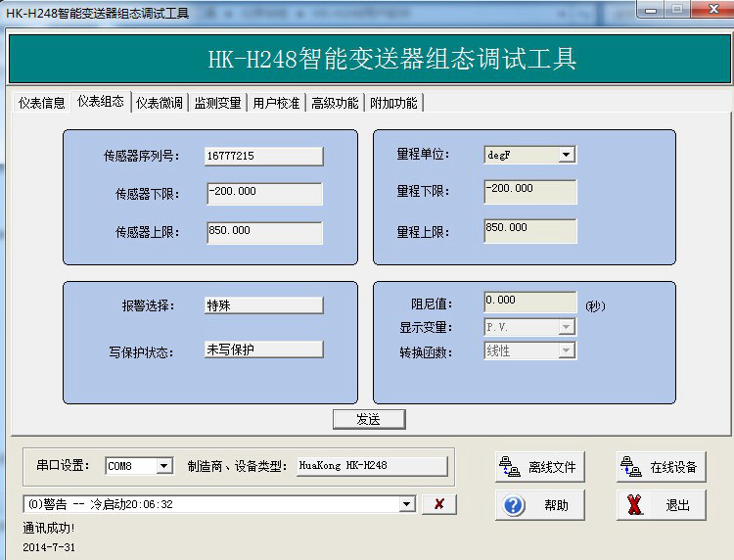This screenshot has width=734, height=560.
Task: Switch to the 高级功能 tab
Action: (335, 103)
